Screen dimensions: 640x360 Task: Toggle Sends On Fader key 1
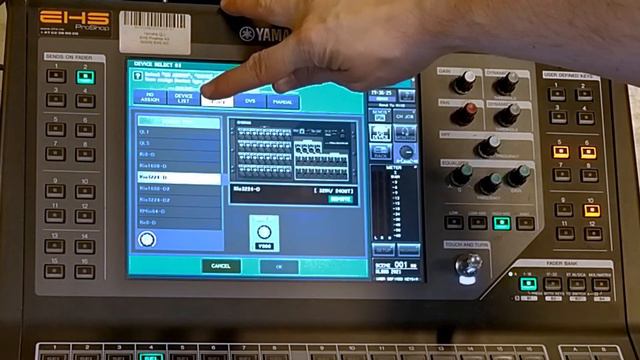(56, 76)
